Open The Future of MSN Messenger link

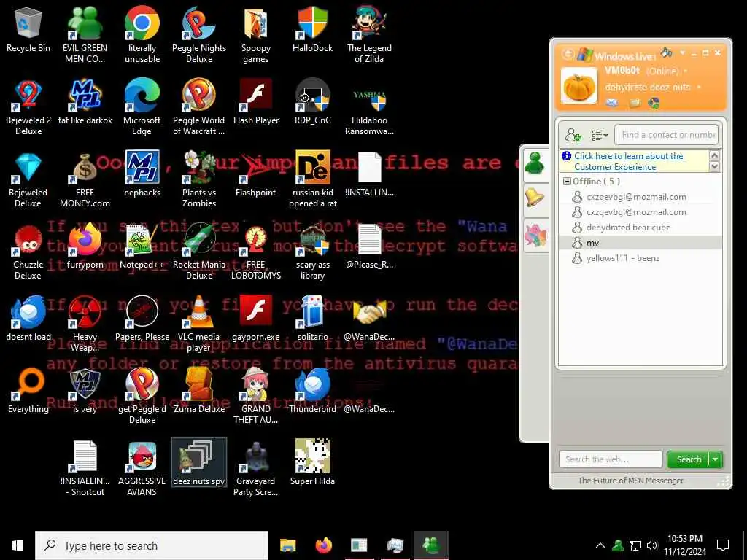pos(630,481)
